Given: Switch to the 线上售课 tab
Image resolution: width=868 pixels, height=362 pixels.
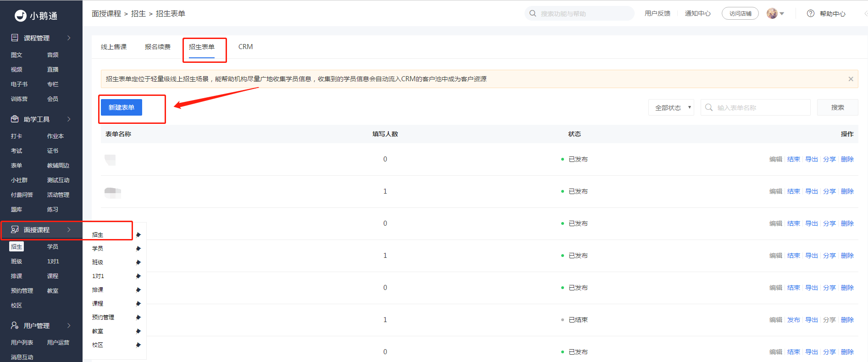Looking at the screenshot, I should click(114, 47).
